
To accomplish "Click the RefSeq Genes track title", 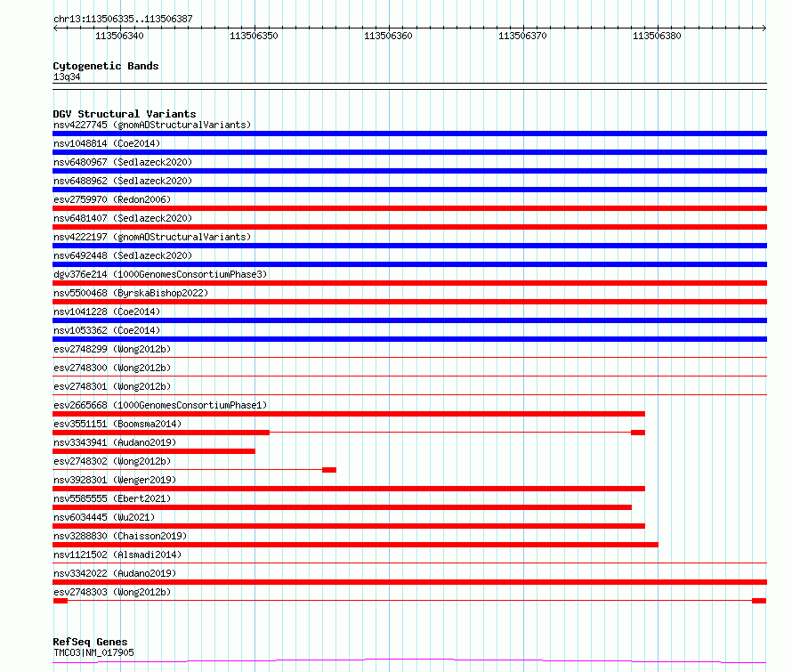I will click(x=90, y=643).
